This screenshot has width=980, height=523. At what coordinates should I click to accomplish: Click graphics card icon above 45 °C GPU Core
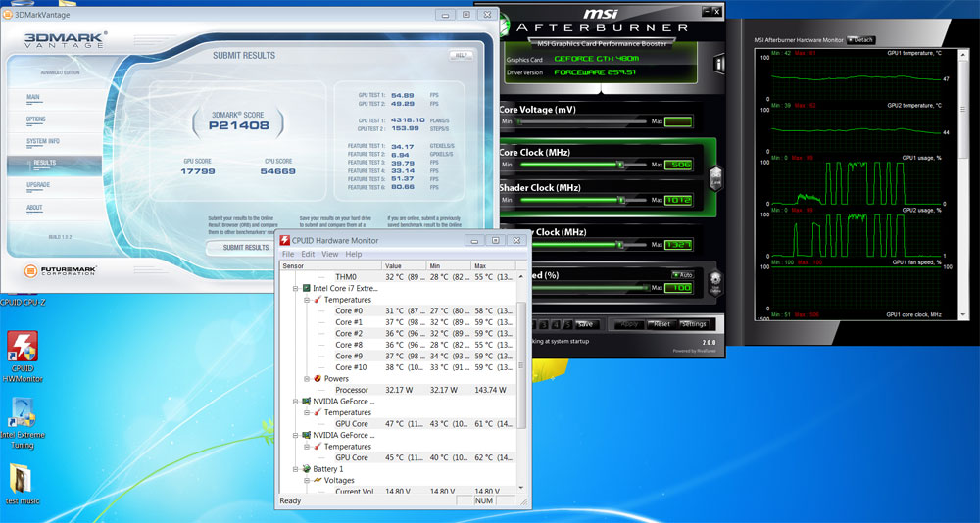306,435
